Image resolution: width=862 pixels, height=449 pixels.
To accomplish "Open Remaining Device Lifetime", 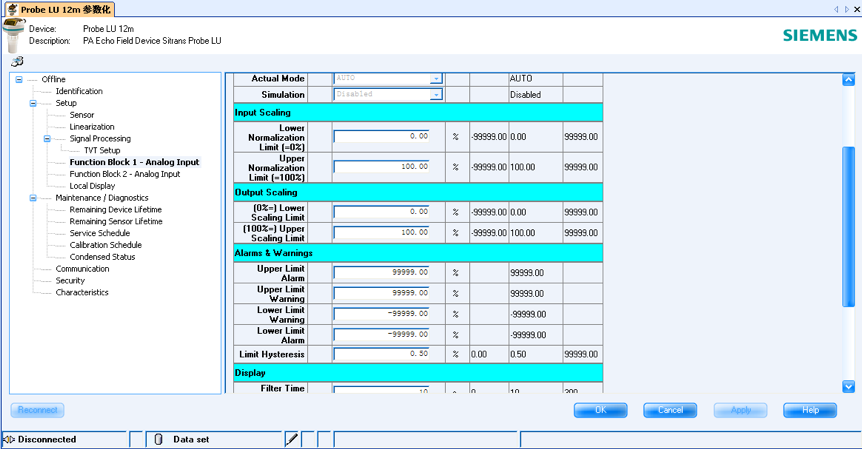I will pos(115,209).
